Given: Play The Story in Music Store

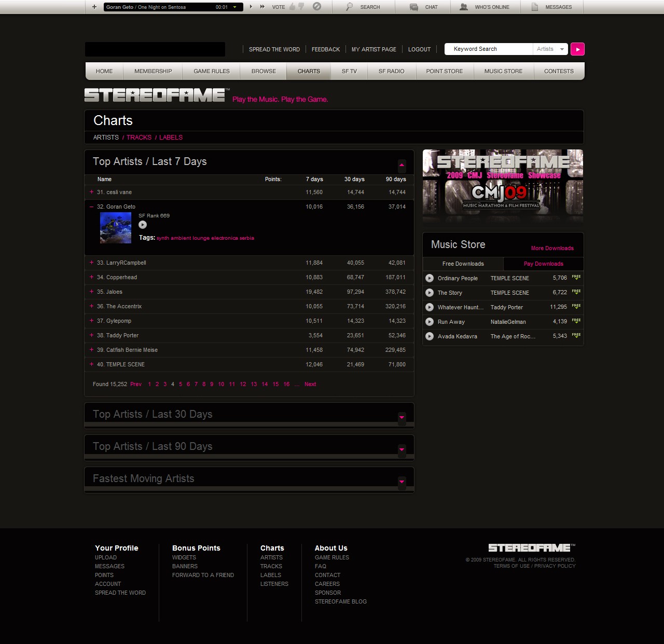Looking at the screenshot, I should pyautogui.click(x=430, y=293).
